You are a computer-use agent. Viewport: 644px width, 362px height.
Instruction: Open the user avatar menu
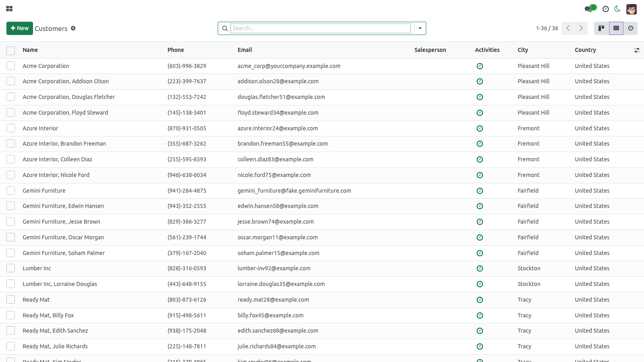632,9
